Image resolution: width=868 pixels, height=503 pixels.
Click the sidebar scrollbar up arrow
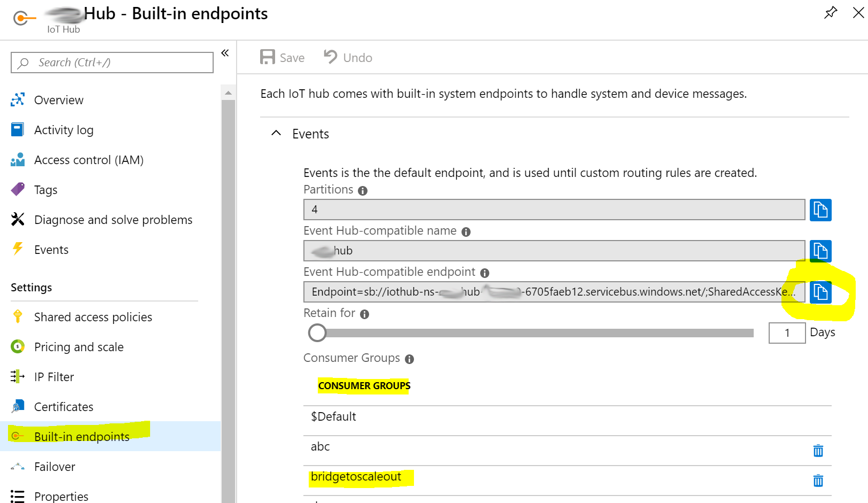click(228, 92)
